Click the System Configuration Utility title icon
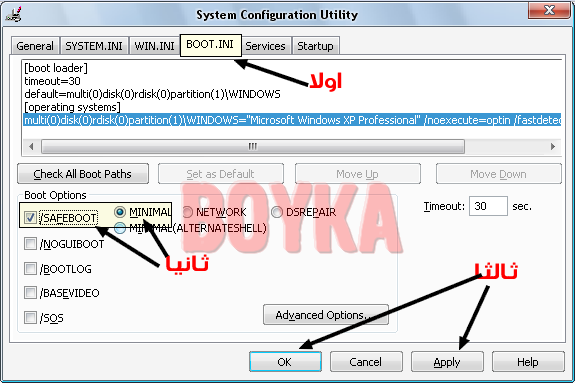575x383 pixels. [14, 14]
